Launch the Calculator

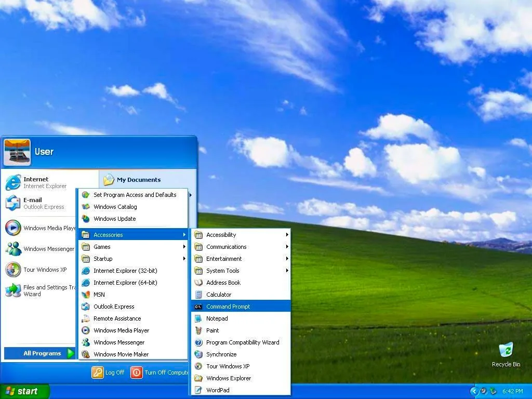coord(219,294)
